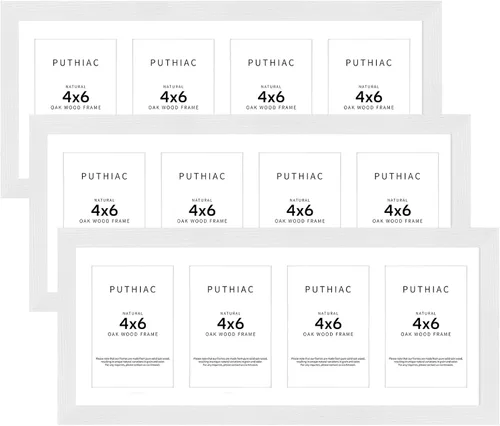Click the 4x6 label in front frame's last slot

[x=426, y=323]
